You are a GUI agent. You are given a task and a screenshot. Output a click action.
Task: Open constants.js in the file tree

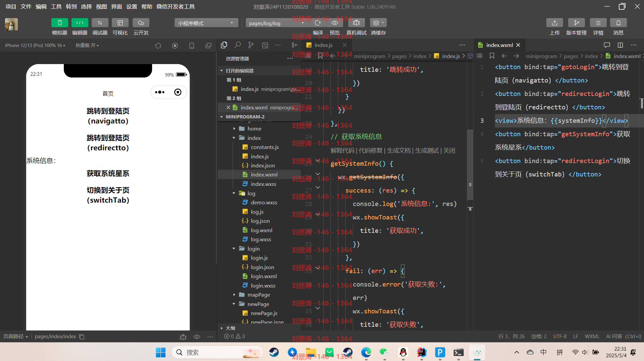point(265,147)
